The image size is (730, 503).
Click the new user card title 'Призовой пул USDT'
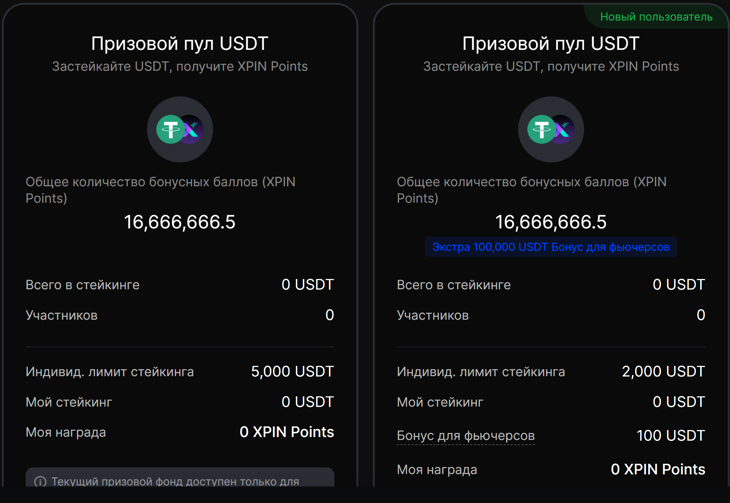pyautogui.click(x=551, y=44)
